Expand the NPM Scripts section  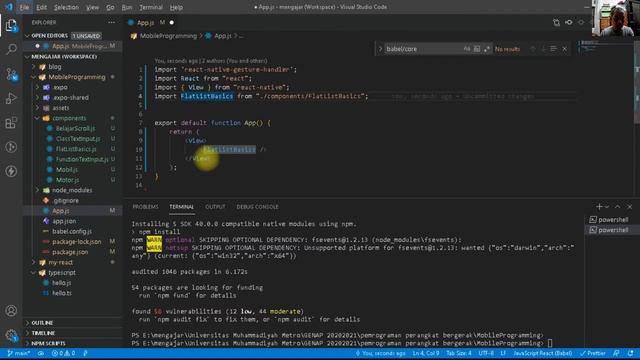tap(48, 343)
